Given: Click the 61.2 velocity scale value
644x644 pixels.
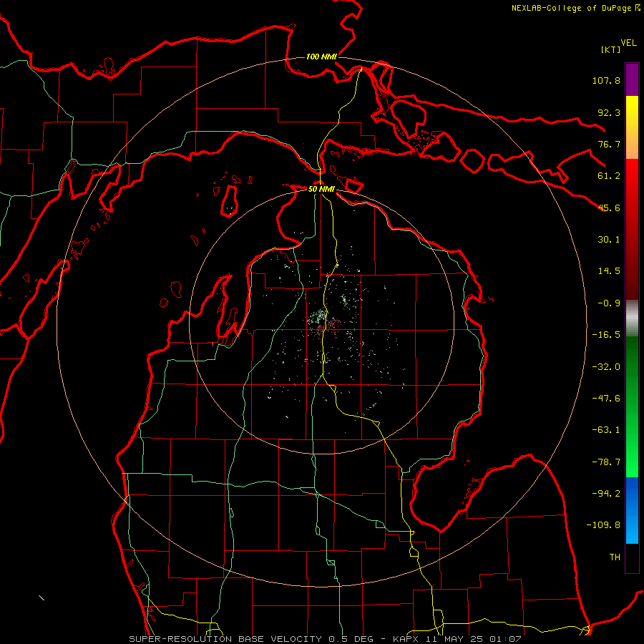Looking at the screenshot, I should tap(609, 176).
